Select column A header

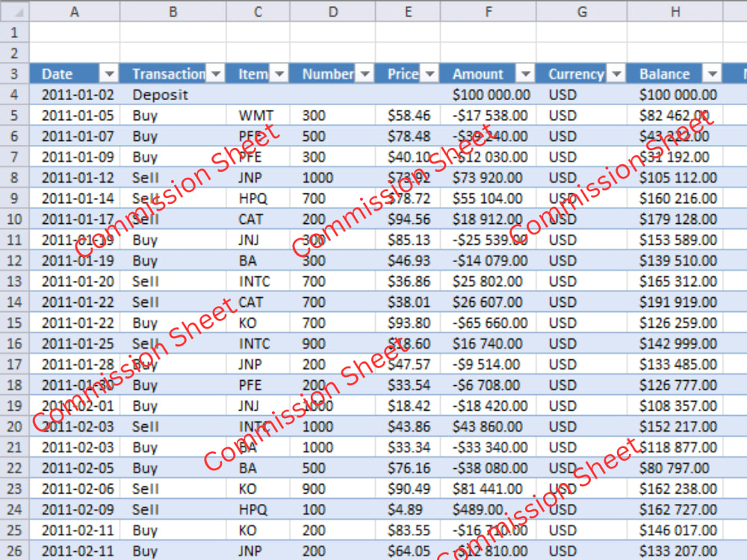point(74,11)
